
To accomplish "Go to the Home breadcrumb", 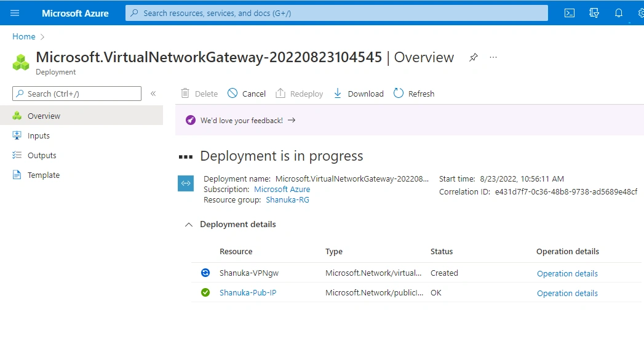I will 24,36.
